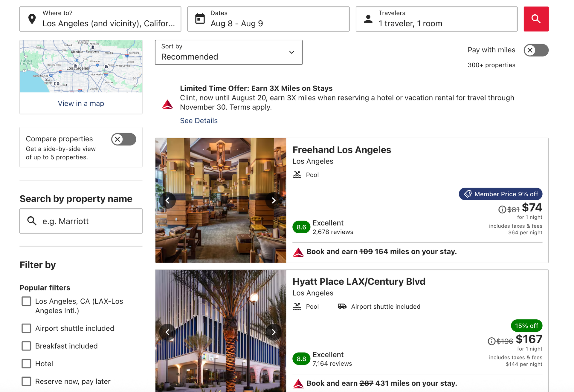Show previous photo of Freehand Los Angeles
The width and height of the screenshot is (574, 392).
(x=167, y=200)
